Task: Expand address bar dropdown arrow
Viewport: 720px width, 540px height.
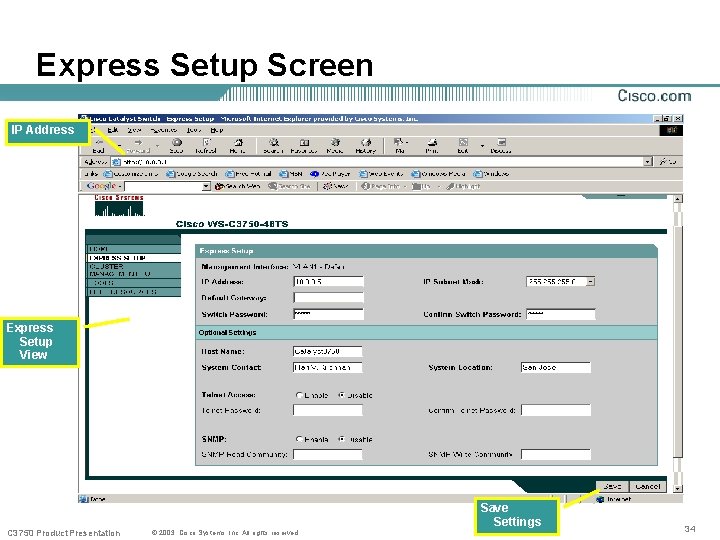Action: pyautogui.click(x=648, y=162)
